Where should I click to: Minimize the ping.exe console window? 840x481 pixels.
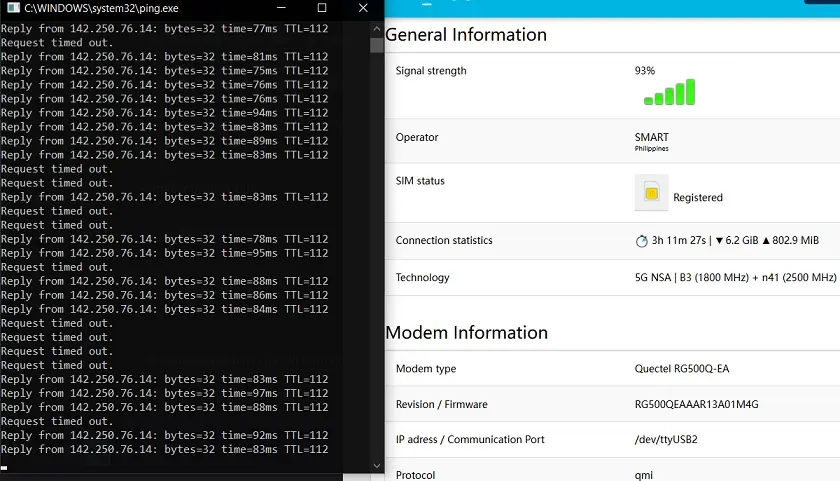coord(281,7)
